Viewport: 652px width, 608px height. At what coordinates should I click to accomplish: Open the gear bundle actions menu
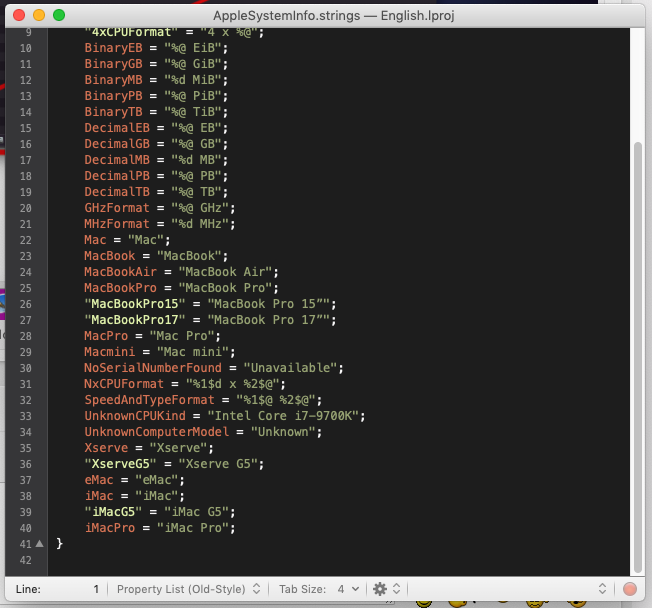385,589
